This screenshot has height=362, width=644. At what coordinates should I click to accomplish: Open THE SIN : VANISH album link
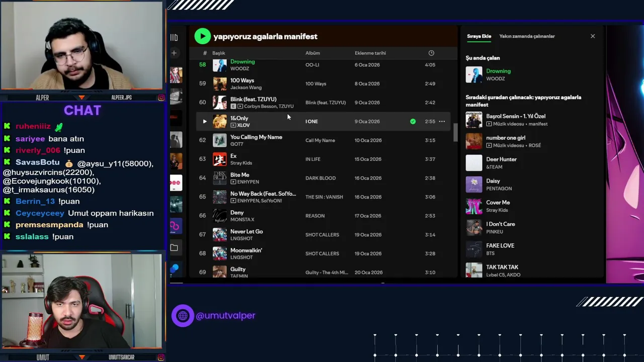pyautogui.click(x=324, y=197)
